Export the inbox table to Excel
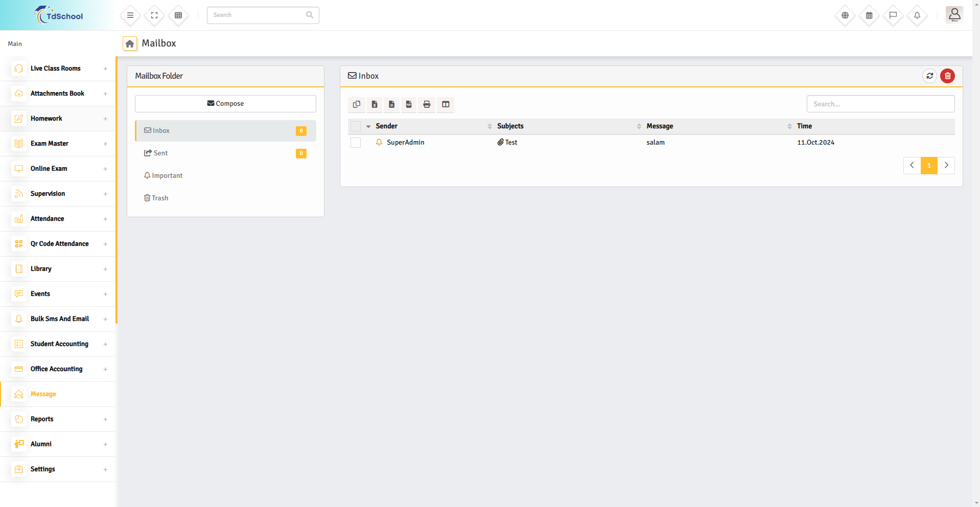980x507 pixels. [x=375, y=104]
